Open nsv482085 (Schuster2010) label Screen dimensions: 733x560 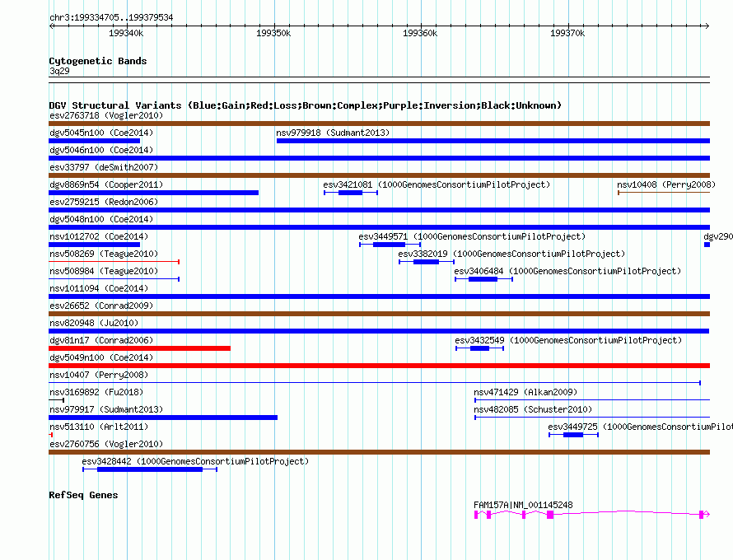pos(533,409)
